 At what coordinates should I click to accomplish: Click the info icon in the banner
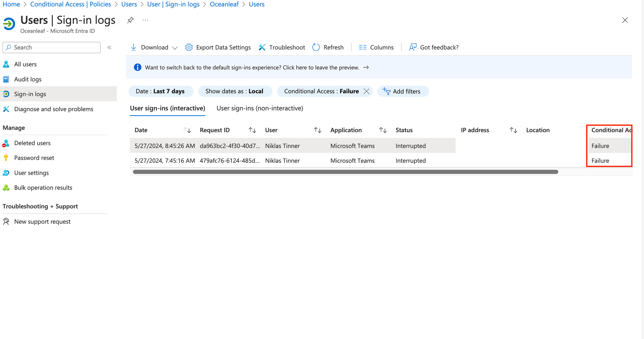click(137, 67)
